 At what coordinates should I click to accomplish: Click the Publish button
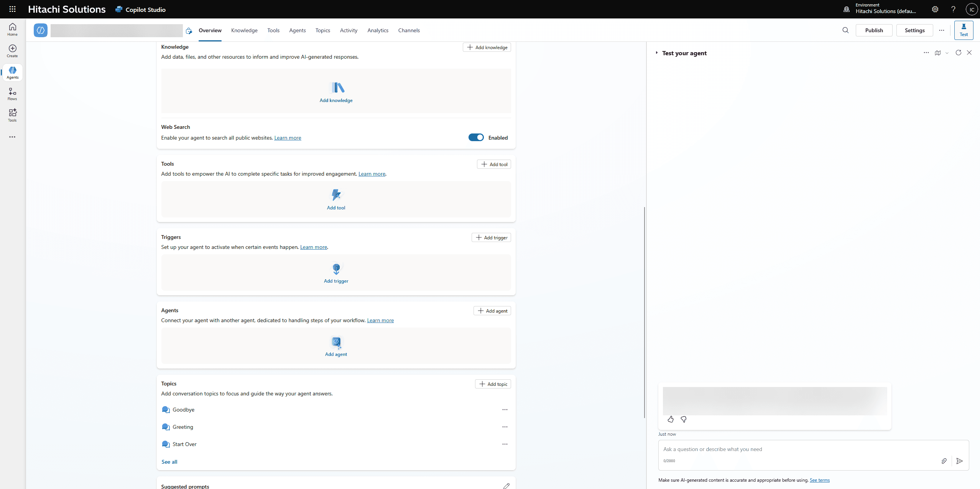874,30
